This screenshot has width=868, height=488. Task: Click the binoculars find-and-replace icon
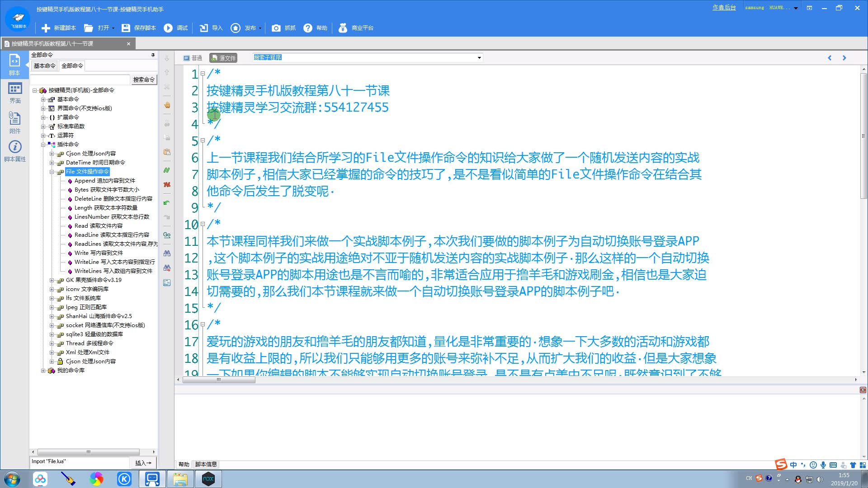[x=167, y=268]
